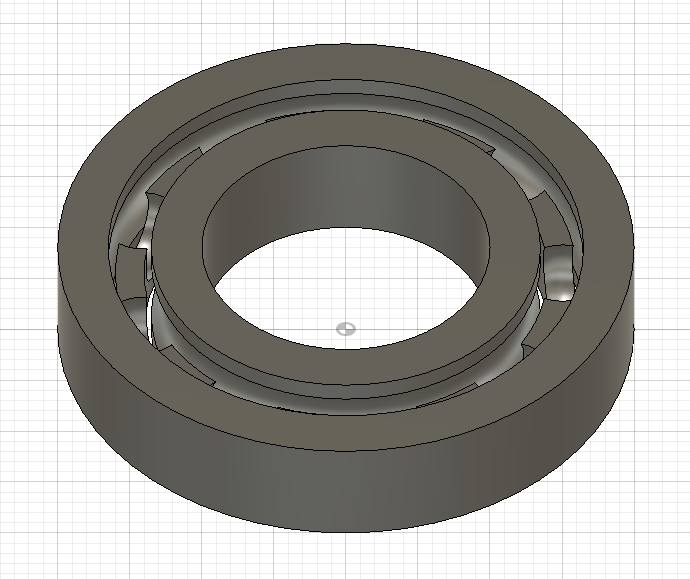This screenshot has height=579, width=690.
Task: Select the origin point marker in the bore
Action: (346, 329)
